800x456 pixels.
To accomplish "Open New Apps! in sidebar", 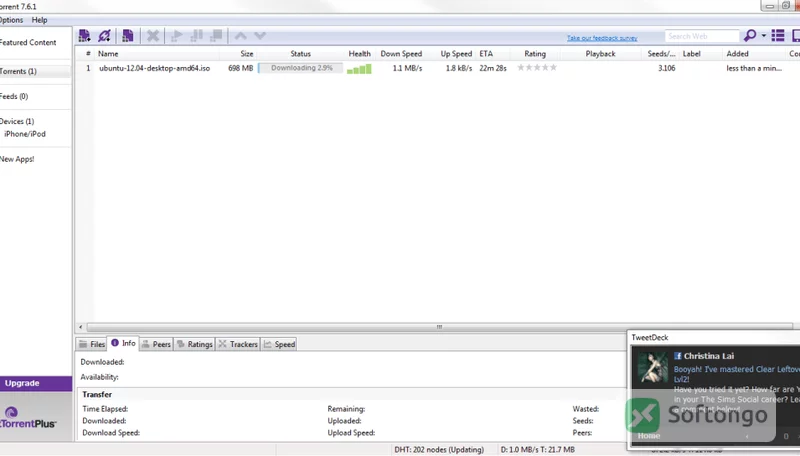I will coord(17,159).
